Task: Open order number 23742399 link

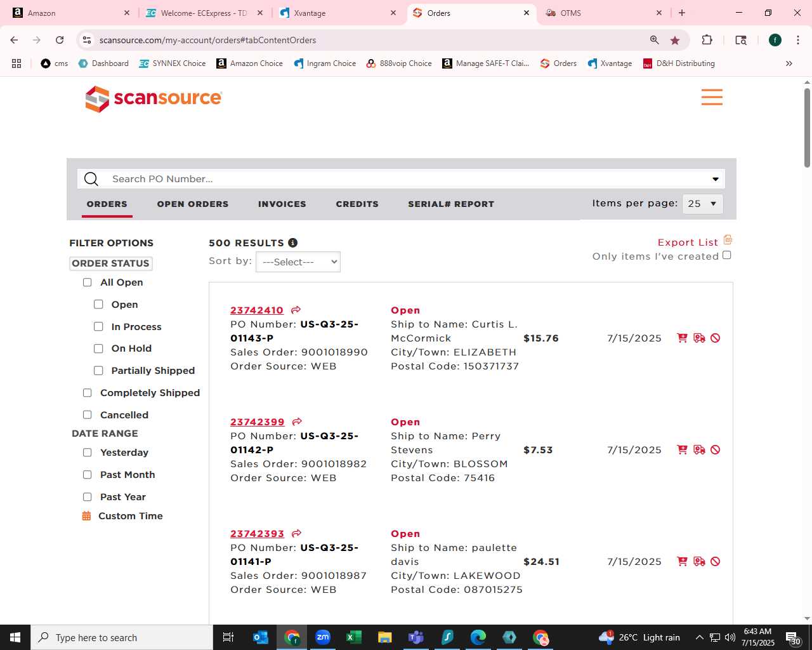Action: coord(258,422)
